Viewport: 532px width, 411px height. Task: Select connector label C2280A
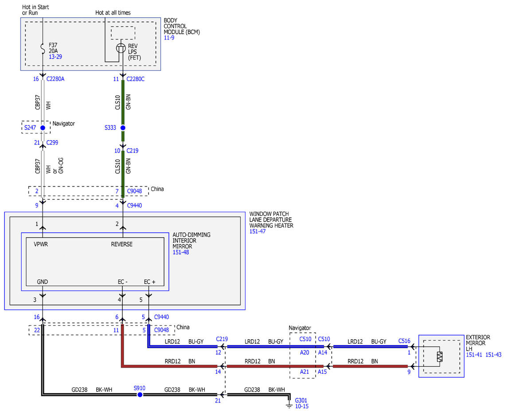pos(55,79)
